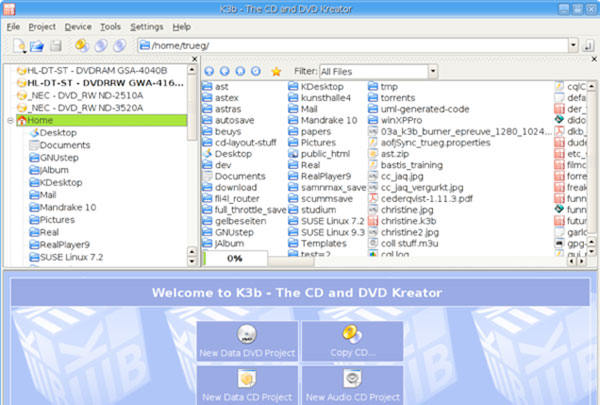
Task: Click New Audio CD Project button
Action: 352,385
